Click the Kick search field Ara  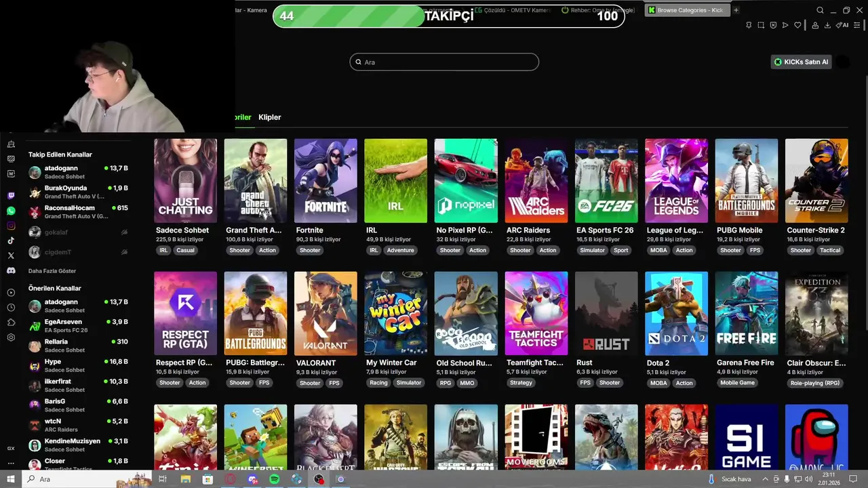(444, 62)
